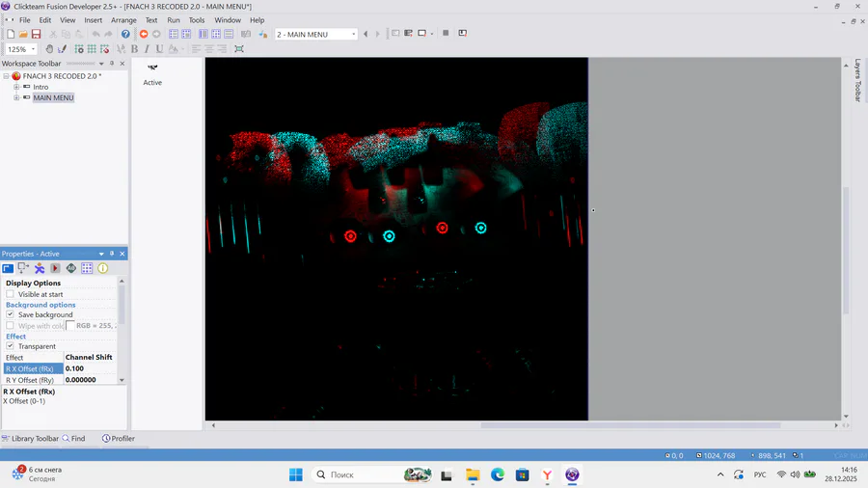Open the Layers Toolbar side tab
Image resolution: width=868 pixels, height=488 pixels.
(857, 80)
